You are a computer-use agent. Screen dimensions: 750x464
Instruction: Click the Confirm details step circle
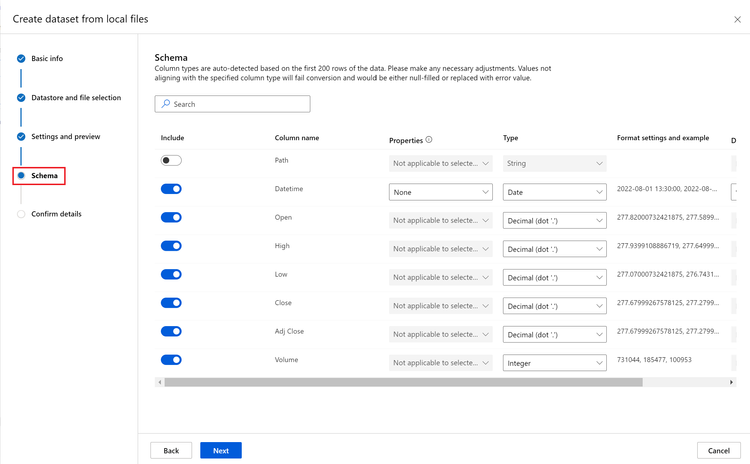pyautogui.click(x=21, y=214)
